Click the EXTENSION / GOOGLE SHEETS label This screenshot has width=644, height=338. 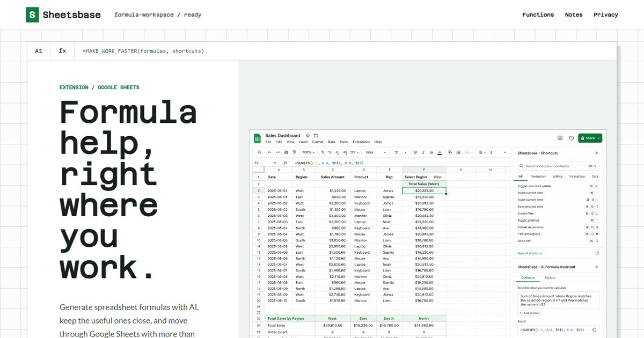click(x=99, y=87)
